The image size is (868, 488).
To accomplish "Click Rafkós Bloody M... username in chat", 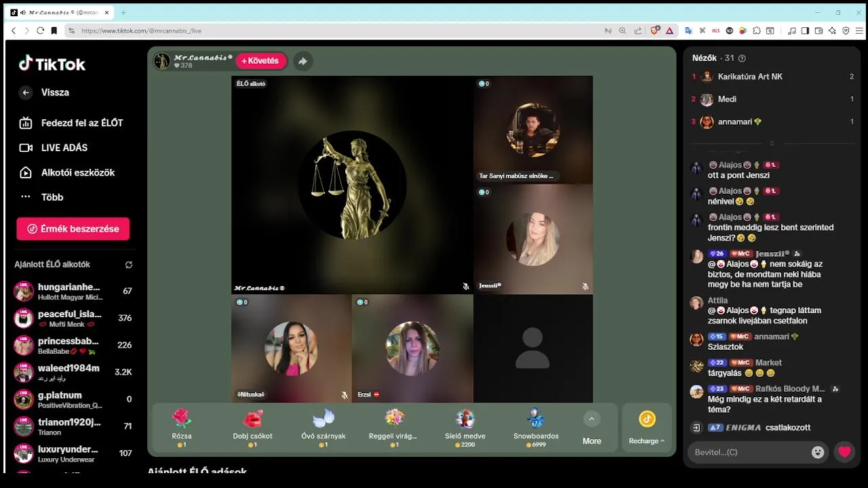I will 789,389.
